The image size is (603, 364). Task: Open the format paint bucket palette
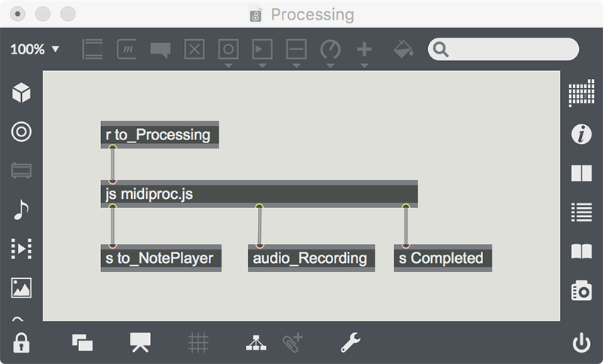coord(403,49)
